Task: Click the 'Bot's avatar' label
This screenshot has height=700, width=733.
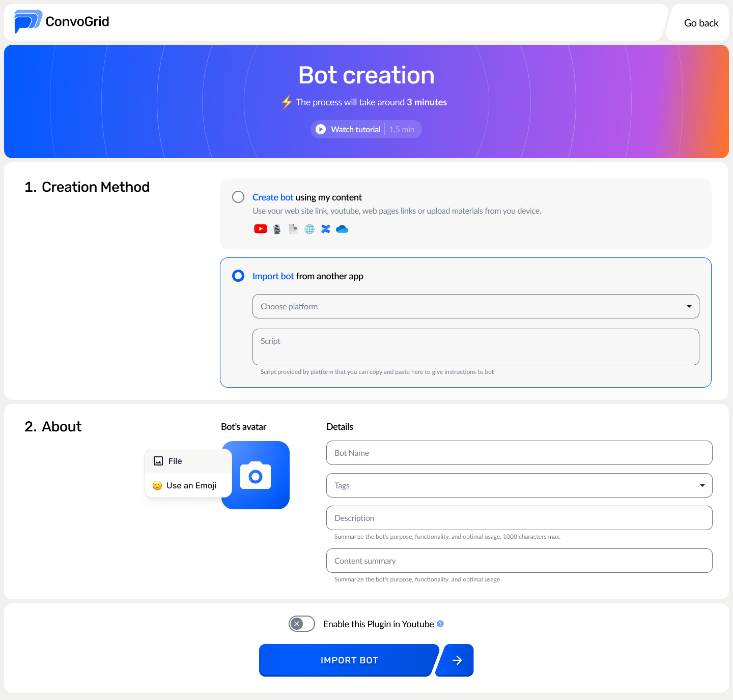Action: pos(244,427)
